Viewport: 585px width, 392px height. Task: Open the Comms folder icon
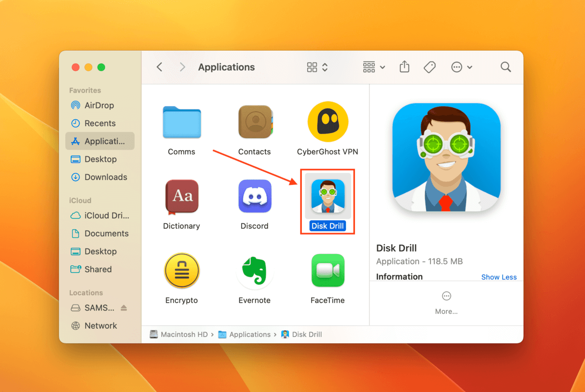[x=181, y=122]
